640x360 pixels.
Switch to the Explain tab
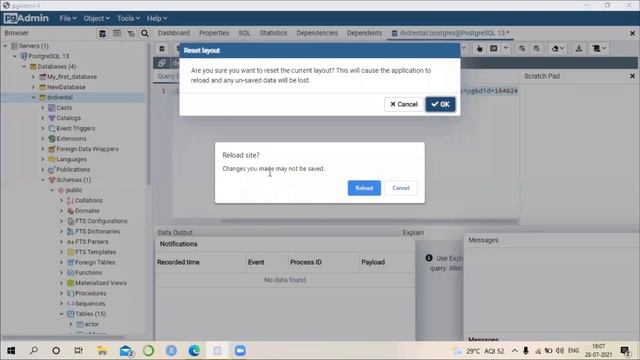[x=413, y=232]
